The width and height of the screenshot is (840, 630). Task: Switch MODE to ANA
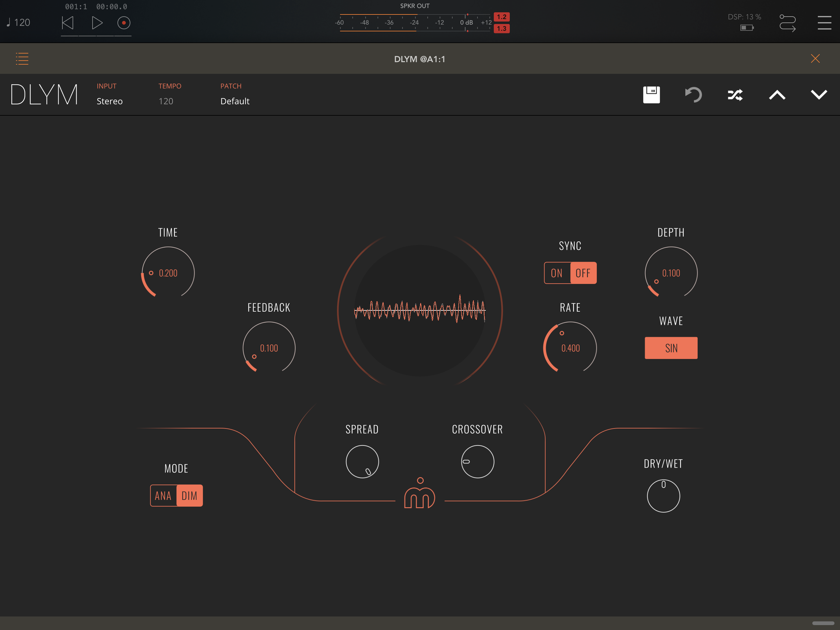coord(163,496)
